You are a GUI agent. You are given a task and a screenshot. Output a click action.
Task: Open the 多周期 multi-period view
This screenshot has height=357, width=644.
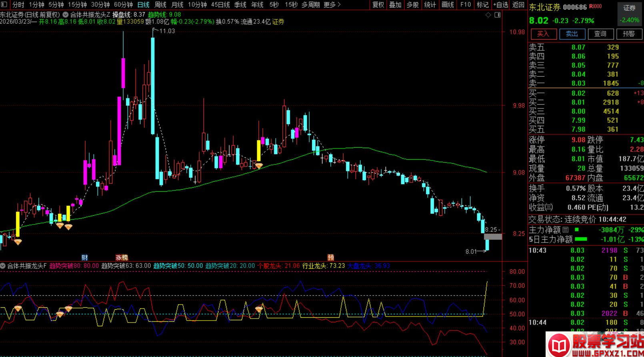311,4
